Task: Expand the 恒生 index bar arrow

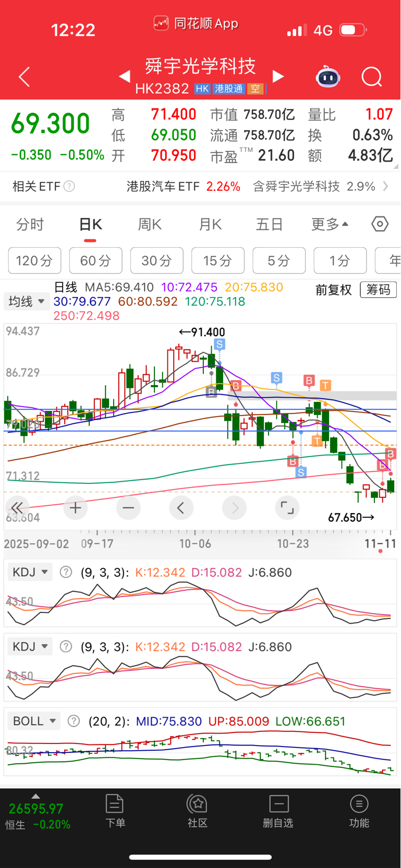Action: [x=35, y=796]
